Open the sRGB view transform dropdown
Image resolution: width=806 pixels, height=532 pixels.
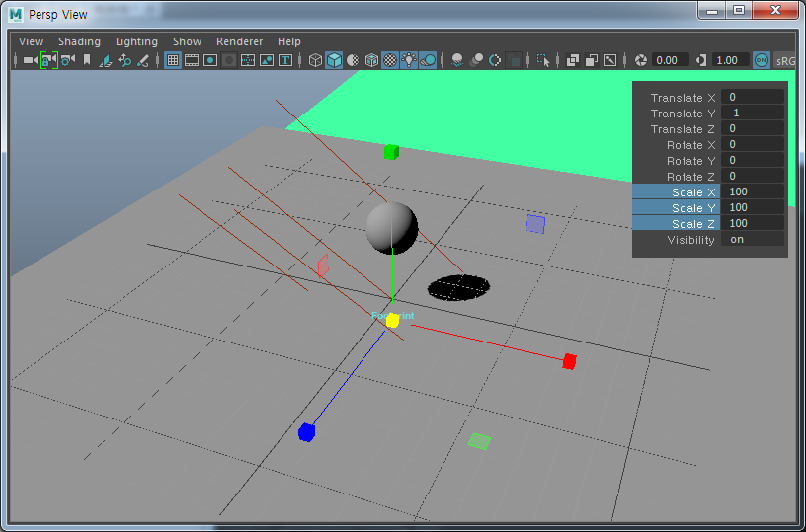tap(785, 60)
